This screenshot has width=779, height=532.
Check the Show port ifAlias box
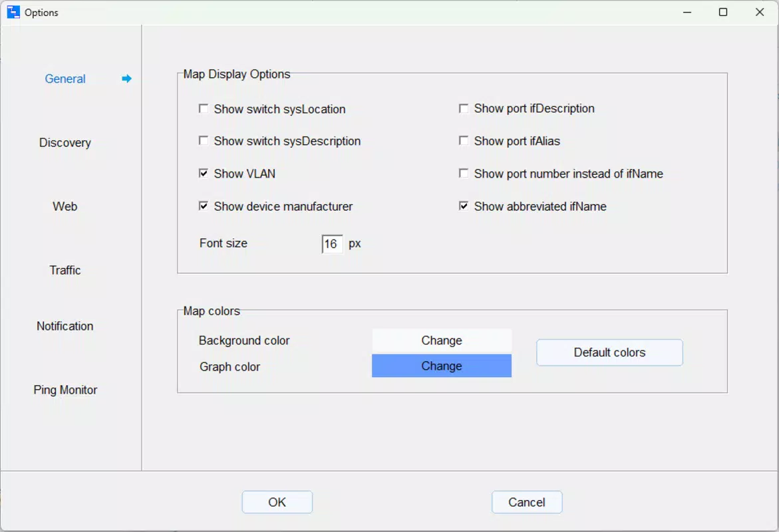coord(464,140)
